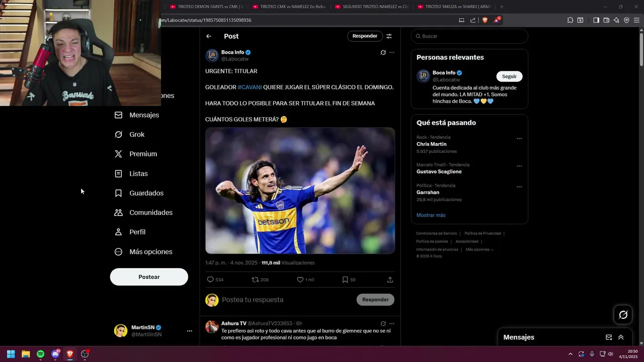644x362 pixels.
Task: Open Política de cookies footer link
Action: 432,241
